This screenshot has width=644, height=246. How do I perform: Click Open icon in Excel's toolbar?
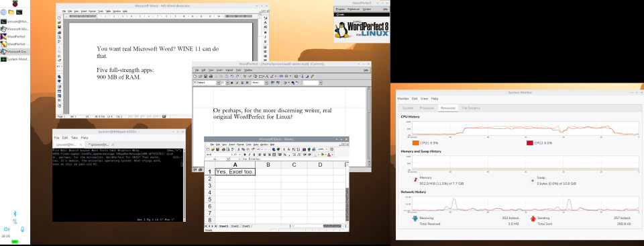click(213, 149)
